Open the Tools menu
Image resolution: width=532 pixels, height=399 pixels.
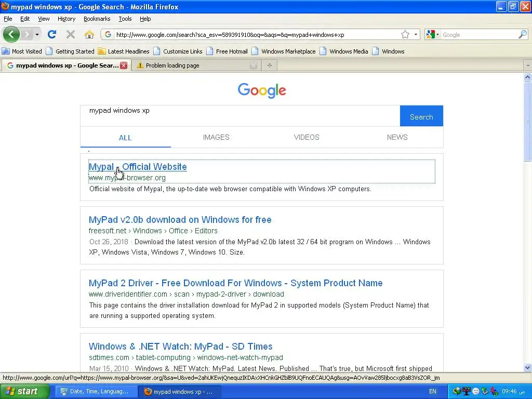click(125, 19)
